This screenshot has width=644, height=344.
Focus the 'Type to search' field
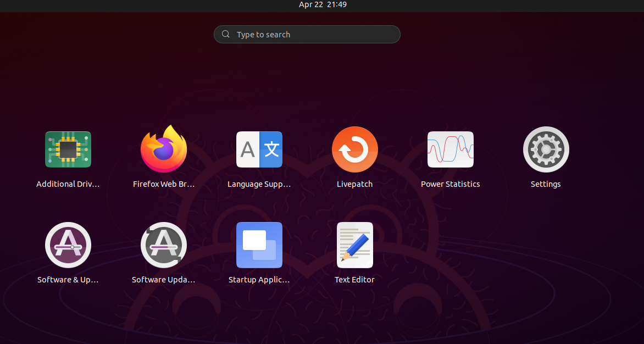(x=307, y=35)
